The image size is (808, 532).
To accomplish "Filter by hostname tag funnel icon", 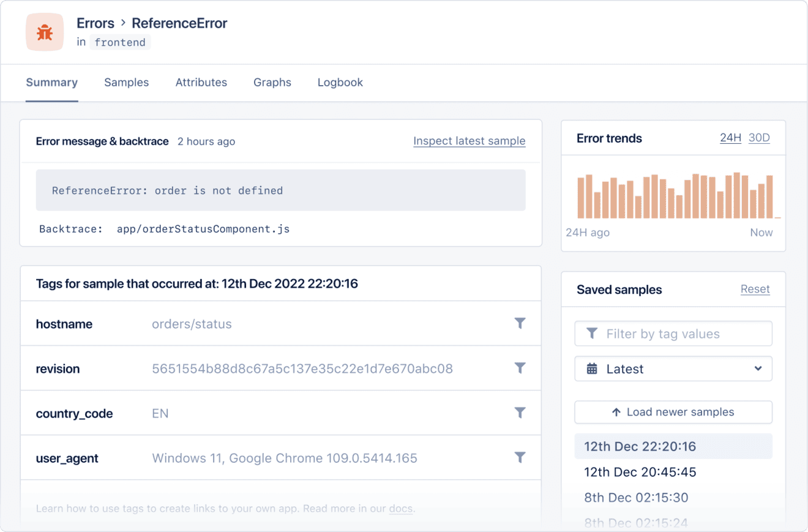I will point(520,323).
